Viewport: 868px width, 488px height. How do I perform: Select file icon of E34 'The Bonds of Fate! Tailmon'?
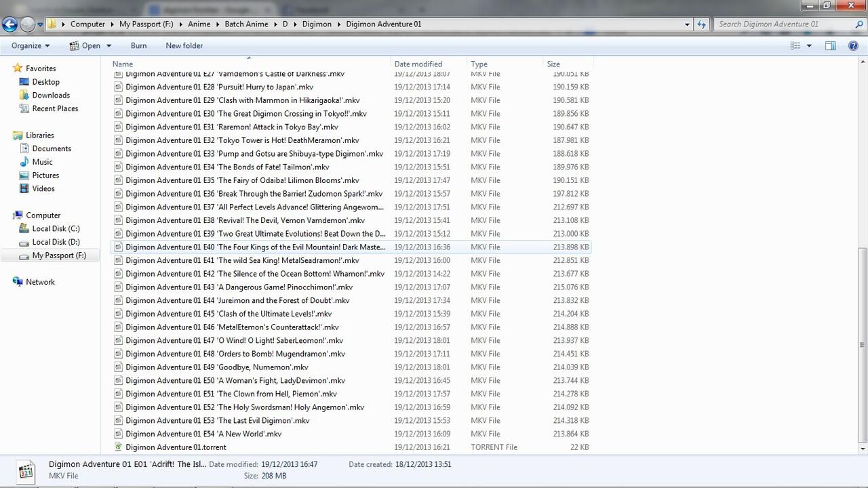119,167
